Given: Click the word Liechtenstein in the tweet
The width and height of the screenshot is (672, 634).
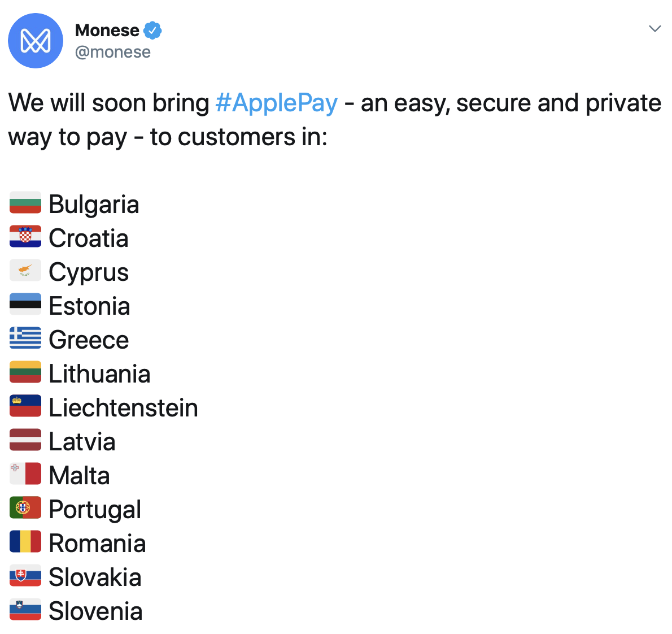Looking at the screenshot, I should [x=124, y=407].
